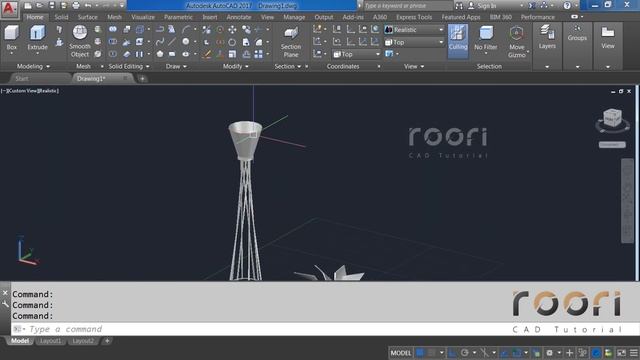The image size is (640, 360).
Task: Add a new drawing tab with plus
Action: coord(142,79)
